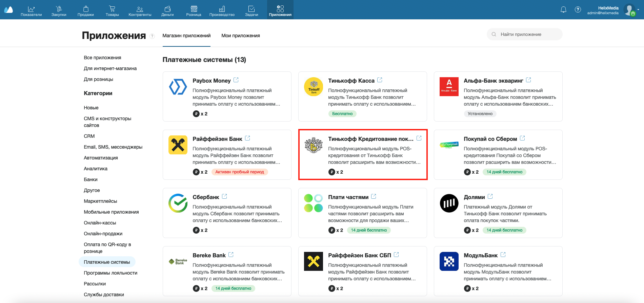Open the Розница section in top navigation
Screen dimensions: 644x303
click(x=194, y=10)
